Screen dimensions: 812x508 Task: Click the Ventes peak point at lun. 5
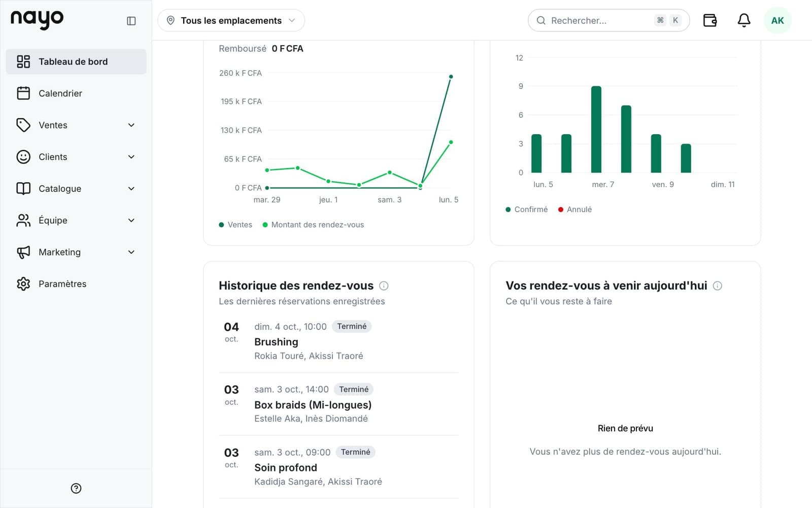[451, 77]
